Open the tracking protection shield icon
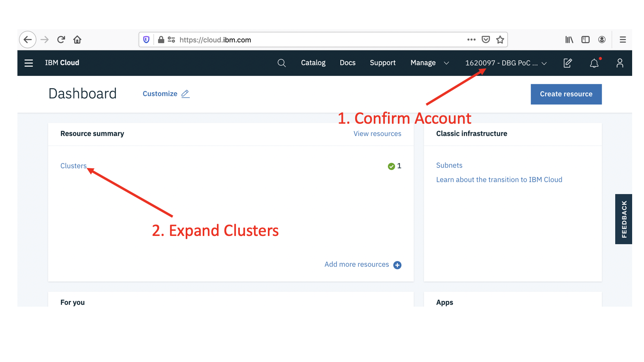 146,40
